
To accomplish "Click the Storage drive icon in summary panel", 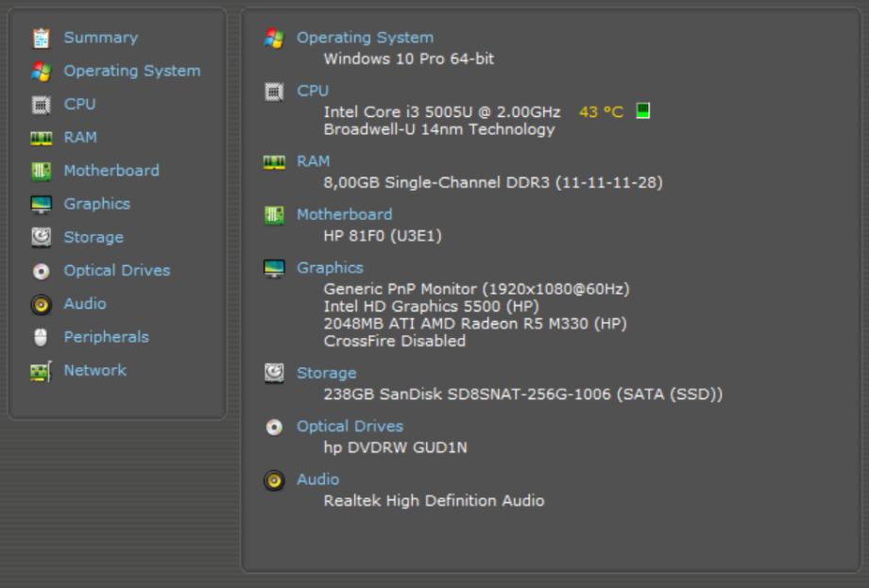I will point(274,373).
